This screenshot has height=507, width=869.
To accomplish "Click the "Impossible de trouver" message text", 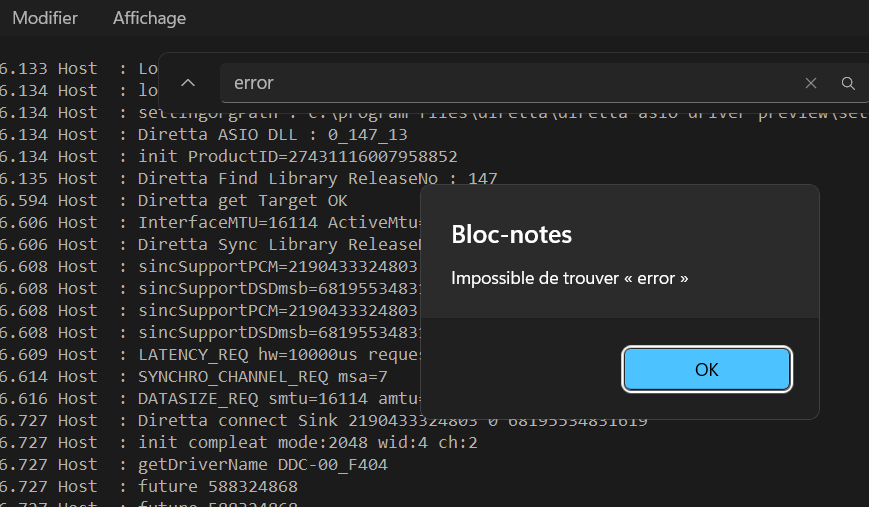I will pos(570,278).
